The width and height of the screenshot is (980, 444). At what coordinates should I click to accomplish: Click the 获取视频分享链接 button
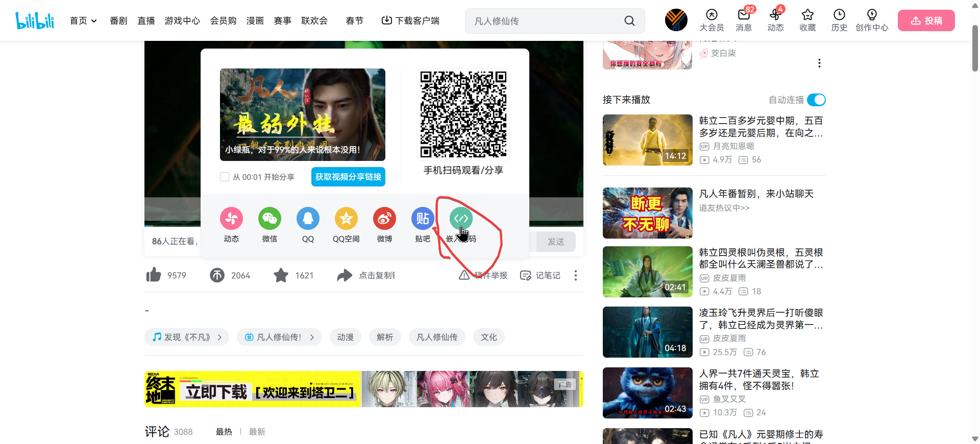(x=348, y=177)
